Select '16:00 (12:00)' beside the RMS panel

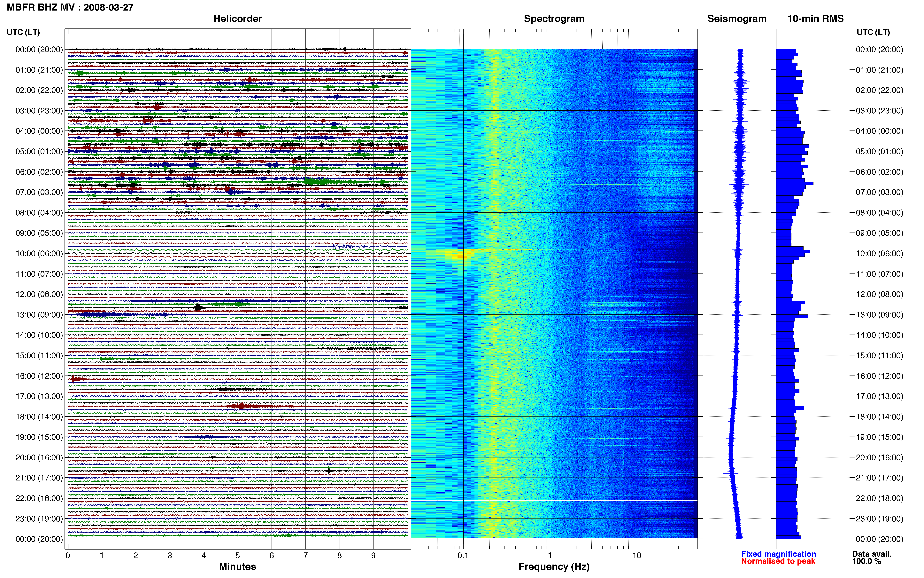pos(879,376)
